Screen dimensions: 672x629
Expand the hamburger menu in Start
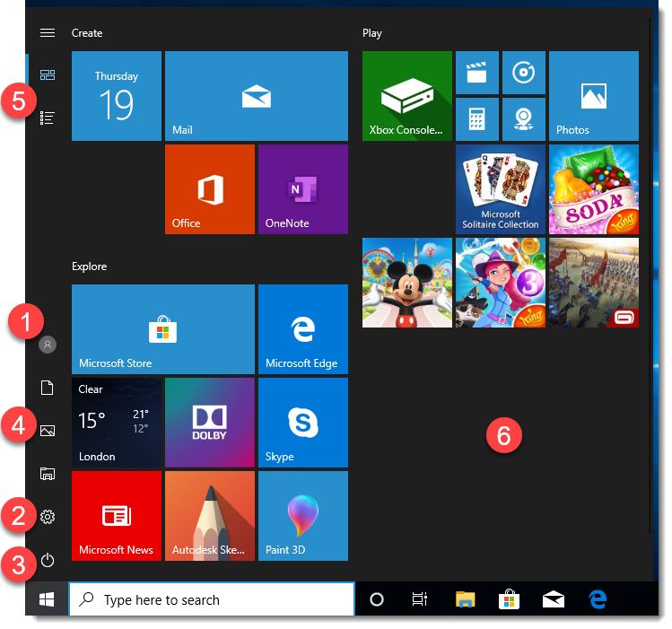[x=48, y=33]
